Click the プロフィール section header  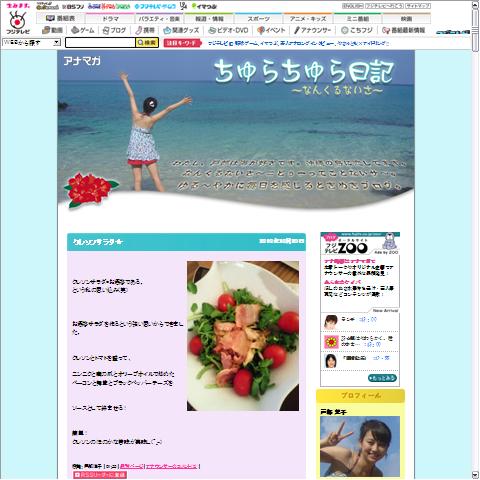(x=360, y=396)
